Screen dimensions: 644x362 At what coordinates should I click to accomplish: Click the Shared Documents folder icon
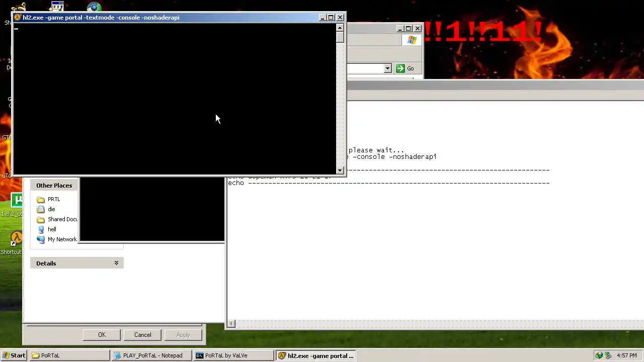[41, 219]
